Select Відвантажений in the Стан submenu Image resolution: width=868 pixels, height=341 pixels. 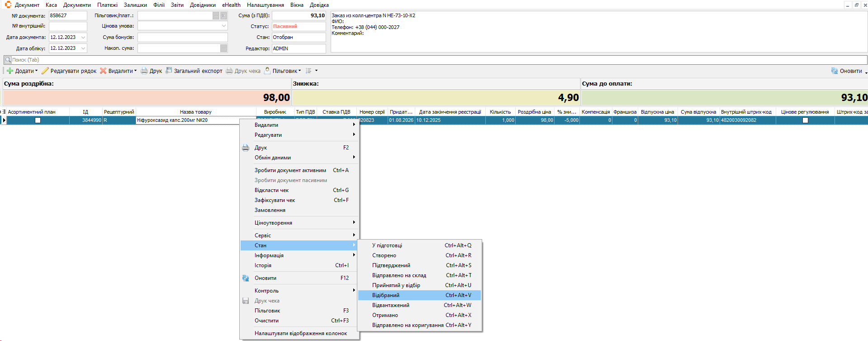(x=390, y=305)
